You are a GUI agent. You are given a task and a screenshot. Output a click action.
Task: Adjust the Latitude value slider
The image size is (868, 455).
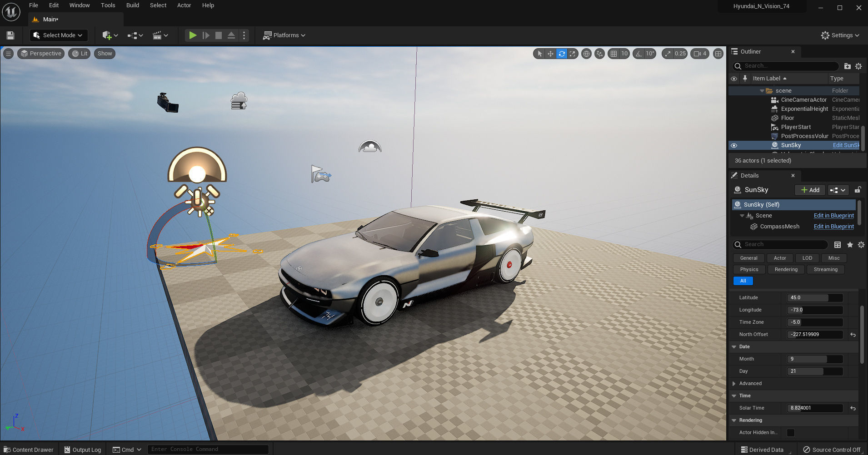click(815, 298)
